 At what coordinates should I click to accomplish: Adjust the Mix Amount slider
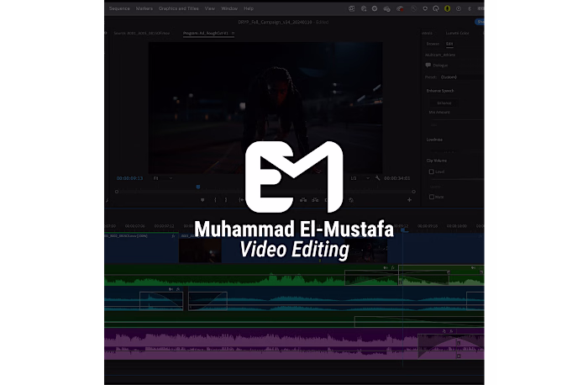[456, 119]
